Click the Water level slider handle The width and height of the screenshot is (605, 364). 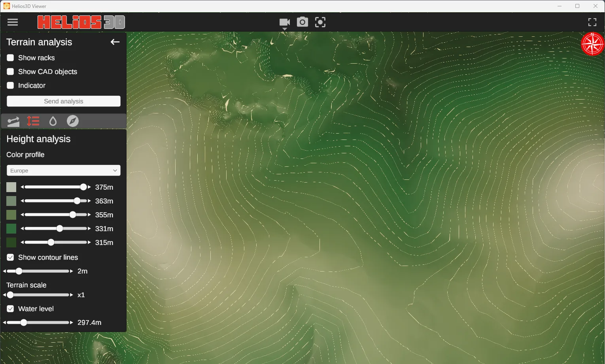pos(24,323)
